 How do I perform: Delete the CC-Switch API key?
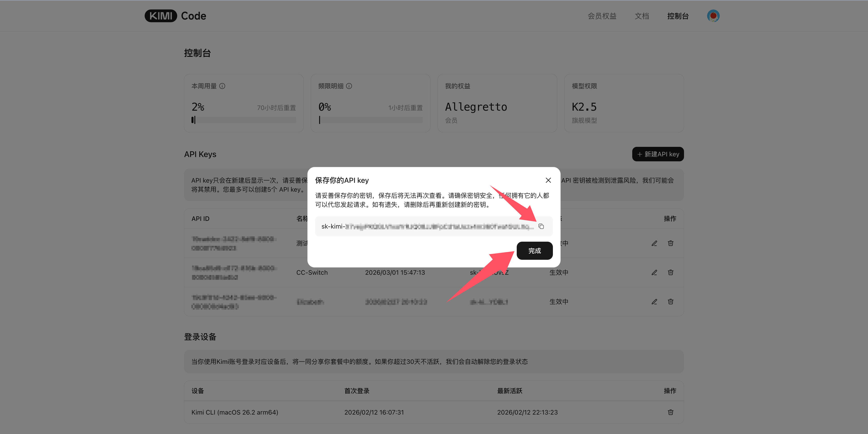[x=670, y=272]
